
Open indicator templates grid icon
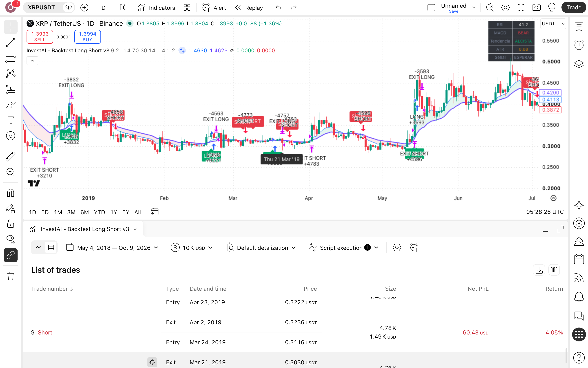[x=187, y=8]
